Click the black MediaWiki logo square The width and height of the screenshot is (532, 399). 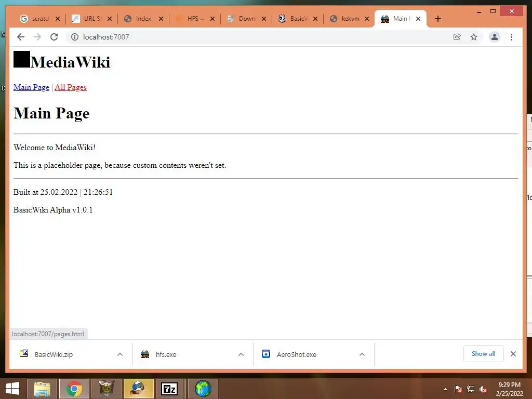coord(22,59)
